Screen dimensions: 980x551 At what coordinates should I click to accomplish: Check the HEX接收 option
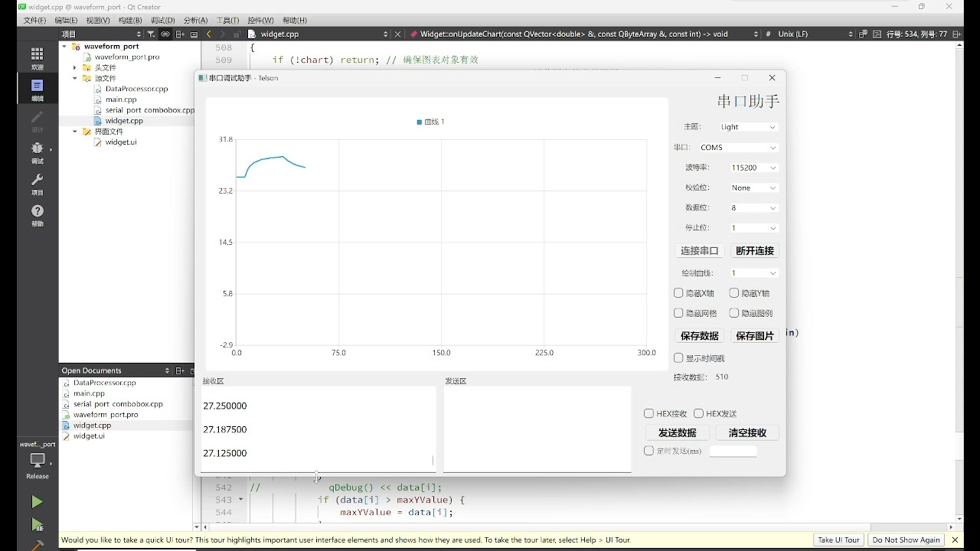648,413
